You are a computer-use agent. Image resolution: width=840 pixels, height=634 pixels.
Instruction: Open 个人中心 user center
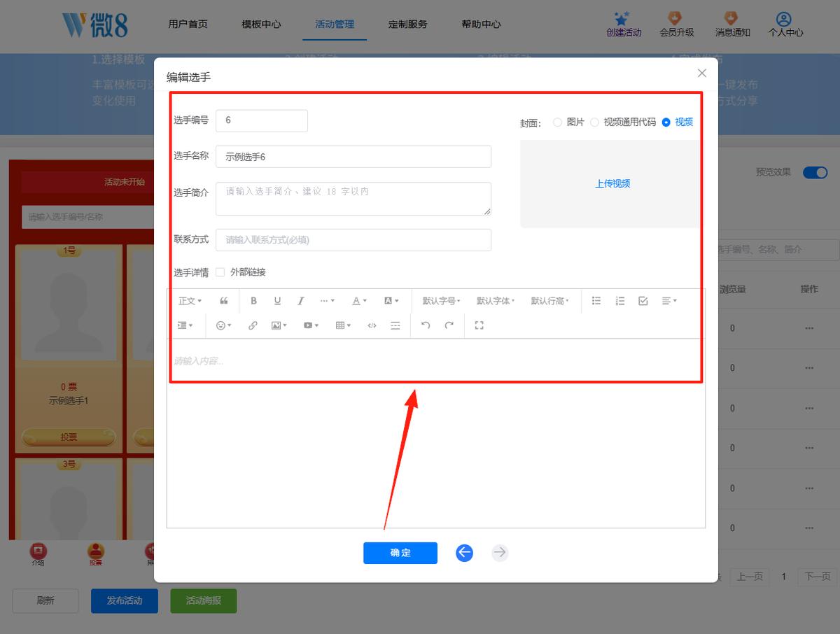785,24
